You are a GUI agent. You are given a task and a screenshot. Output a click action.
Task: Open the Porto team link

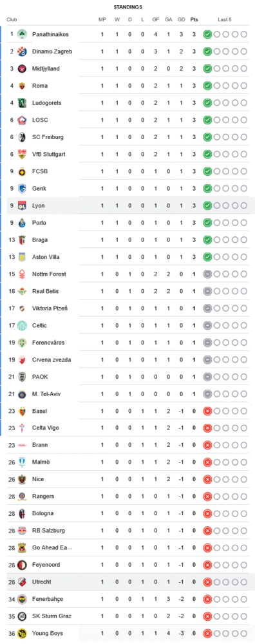(39, 223)
